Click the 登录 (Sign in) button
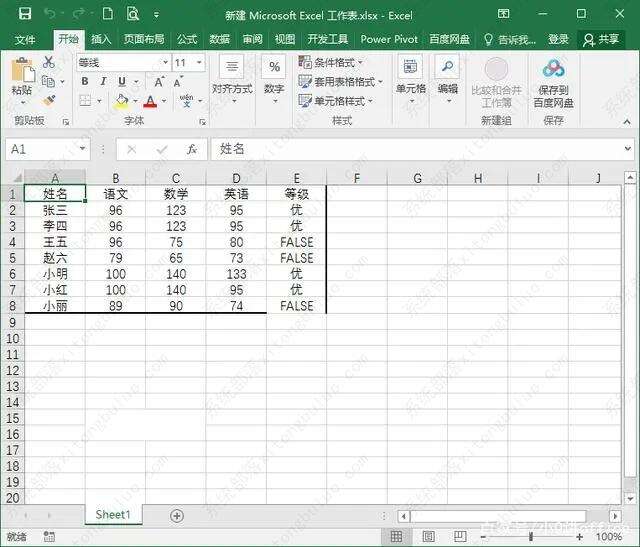 click(x=558, y=39)
